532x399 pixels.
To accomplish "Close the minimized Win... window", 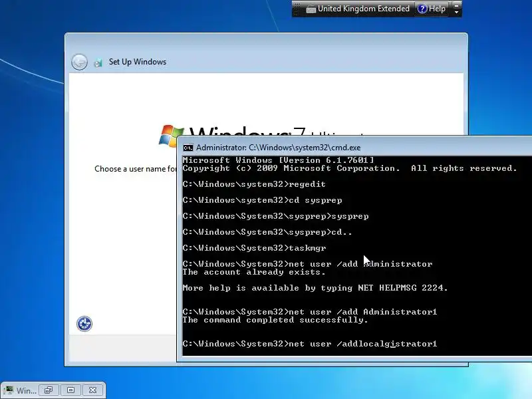I will tap(92, 390).
